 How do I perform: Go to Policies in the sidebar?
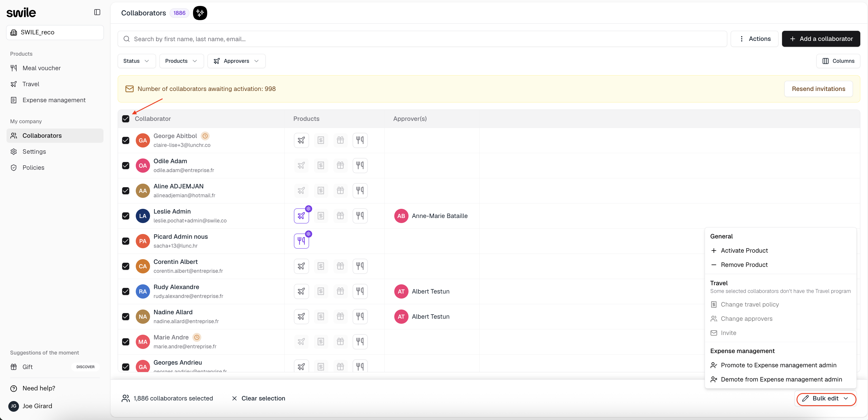[55, 168]
